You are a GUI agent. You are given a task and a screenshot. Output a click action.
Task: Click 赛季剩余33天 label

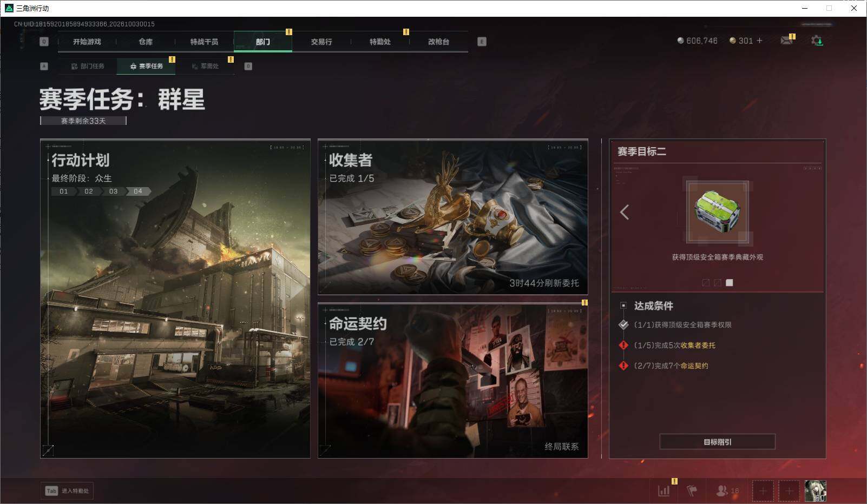(x=83, y=121)
